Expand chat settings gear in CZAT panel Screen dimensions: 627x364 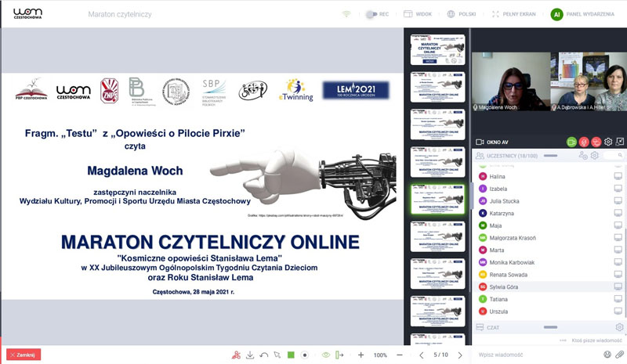tap(619, 326)
